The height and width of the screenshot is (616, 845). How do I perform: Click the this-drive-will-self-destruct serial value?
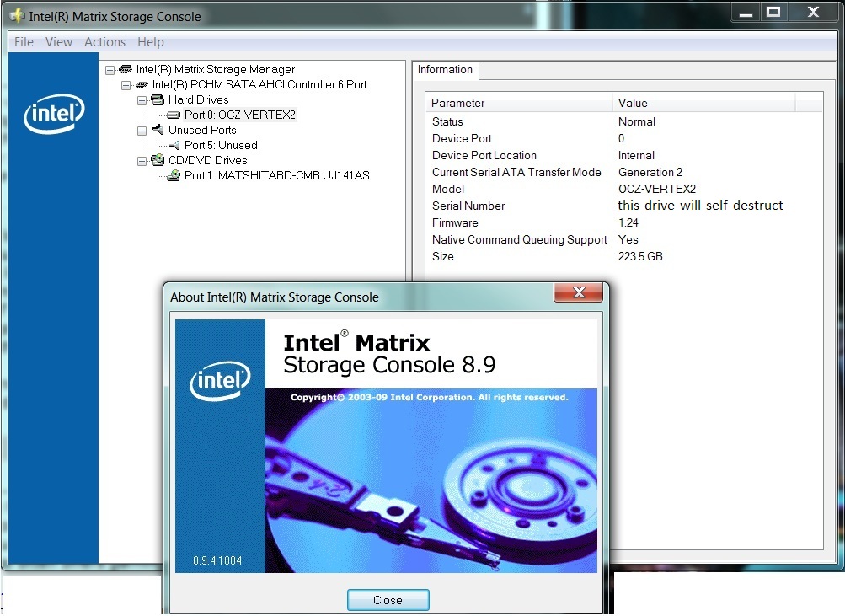tap(700, 206)
